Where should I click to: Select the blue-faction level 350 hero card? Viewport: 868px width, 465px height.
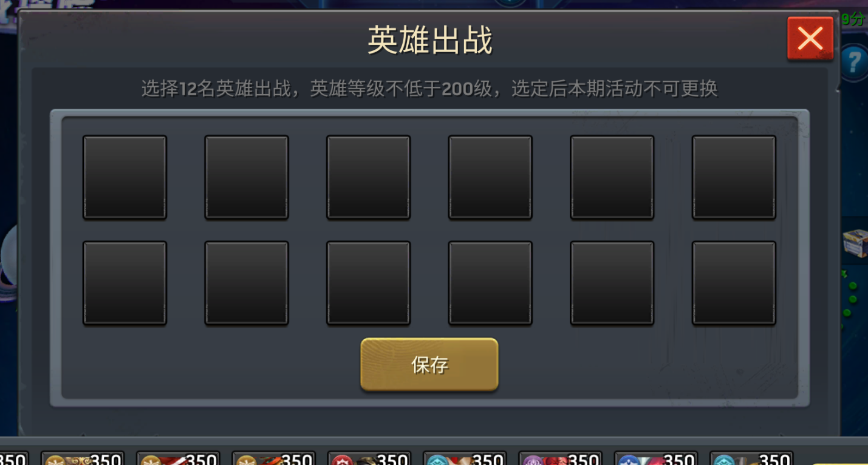coord(655,458)
